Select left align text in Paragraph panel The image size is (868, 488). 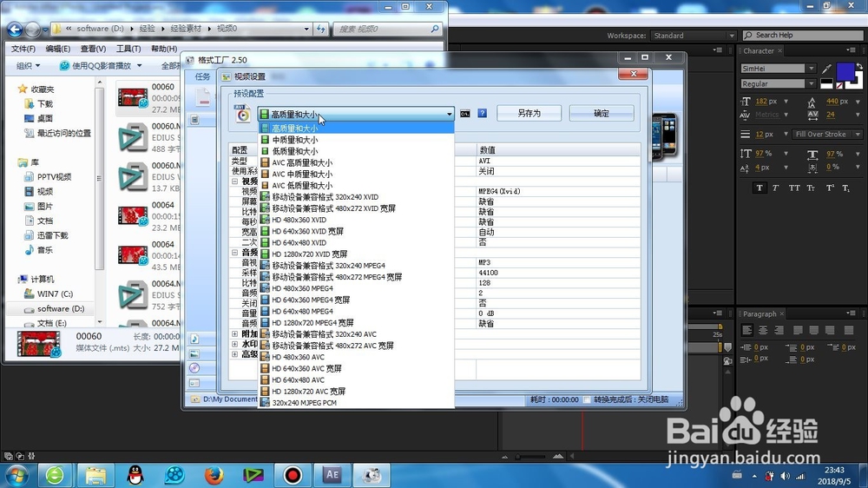(x=746, y=330)
